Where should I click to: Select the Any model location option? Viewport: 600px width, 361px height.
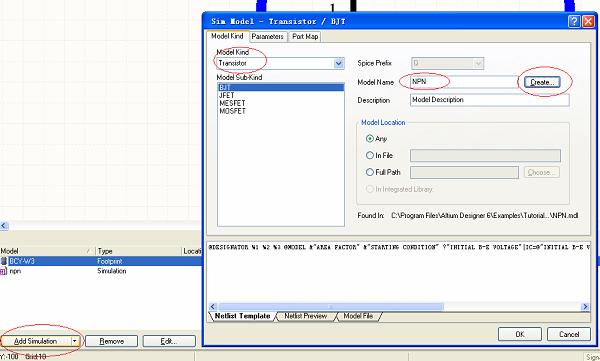point(370,139)
